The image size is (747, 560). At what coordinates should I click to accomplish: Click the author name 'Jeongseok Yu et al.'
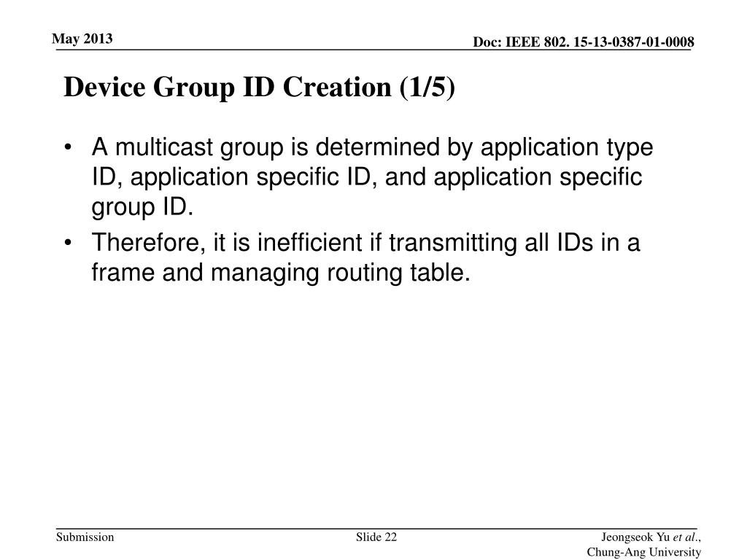651,537
